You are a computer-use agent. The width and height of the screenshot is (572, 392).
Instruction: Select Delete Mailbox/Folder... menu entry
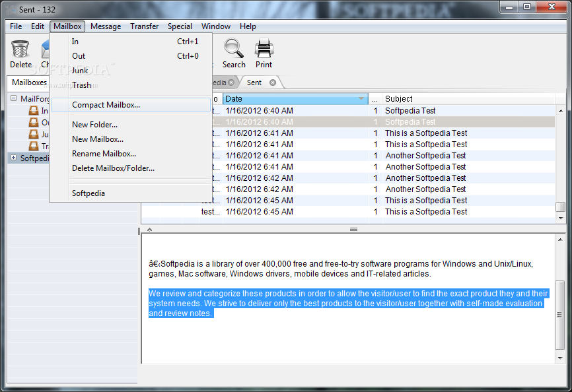tap(131, 168)
